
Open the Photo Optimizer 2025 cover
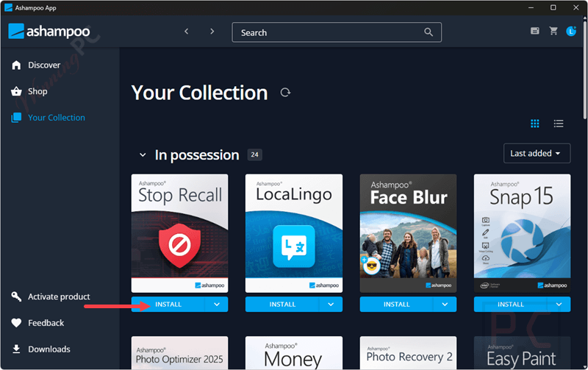[x=179, y=353]
